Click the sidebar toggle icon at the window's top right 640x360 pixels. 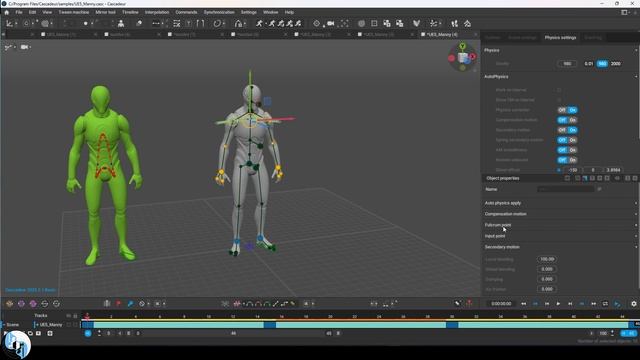[624, 13]
